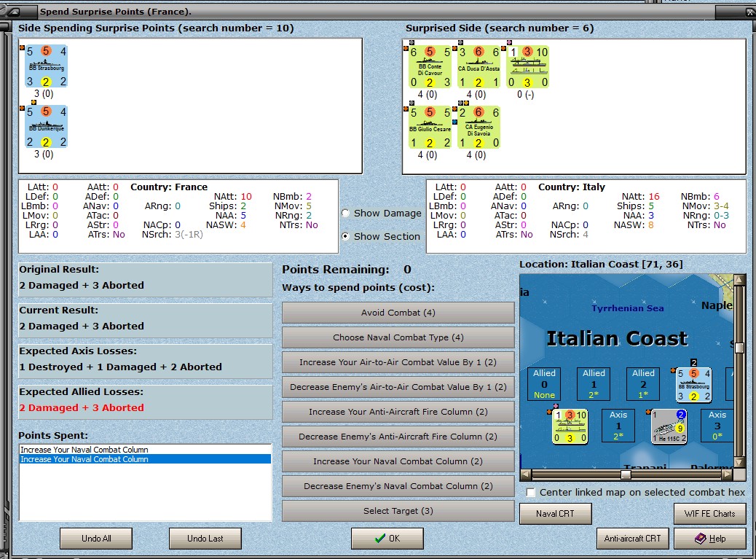
Task: Select the BB Conte Di Cavour counter
Action: pos(430,67)
